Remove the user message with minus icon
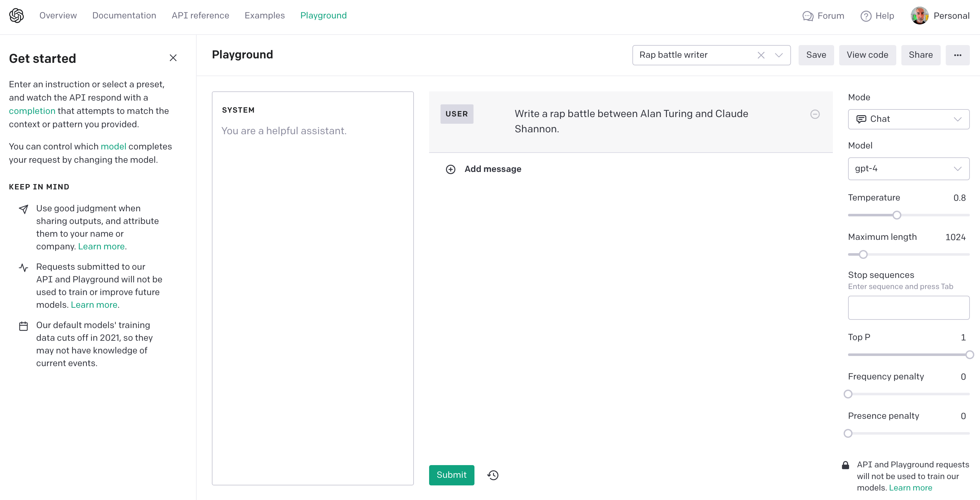Image resolution: width=980 pixels, height=500 pixels. 814,114
